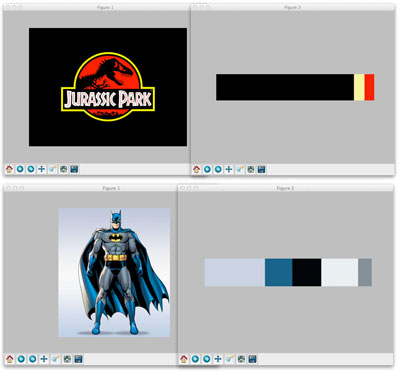Image resolution: width=400 pixels, height=372 pixels.
Task: Go back a view in Batman image window
Action: click(21, 359)
